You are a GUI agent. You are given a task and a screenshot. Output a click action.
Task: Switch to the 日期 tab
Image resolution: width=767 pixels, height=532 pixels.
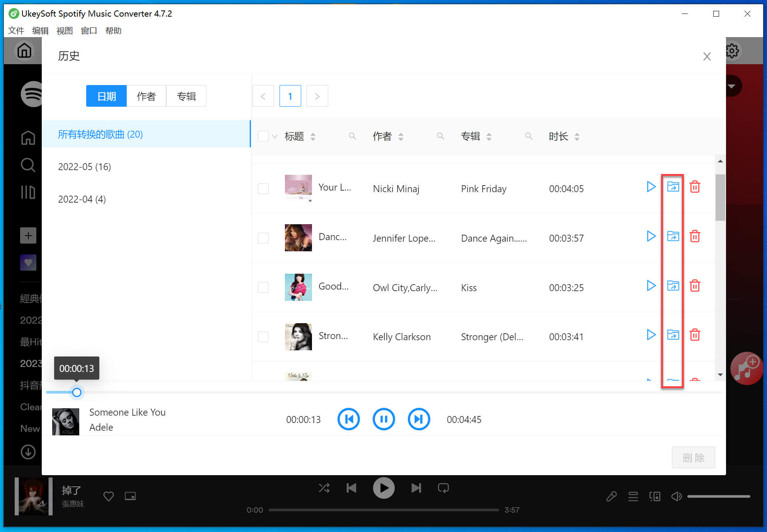(x=106, y=96)
